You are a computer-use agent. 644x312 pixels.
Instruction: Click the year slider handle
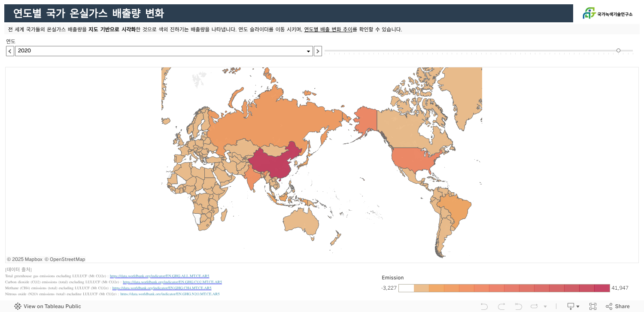coord(618,51)
